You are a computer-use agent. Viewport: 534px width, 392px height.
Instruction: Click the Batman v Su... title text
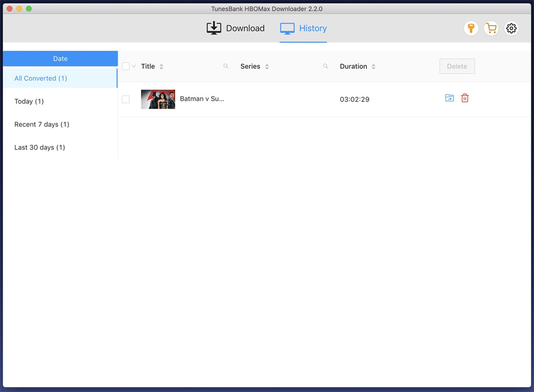(202, 99)
